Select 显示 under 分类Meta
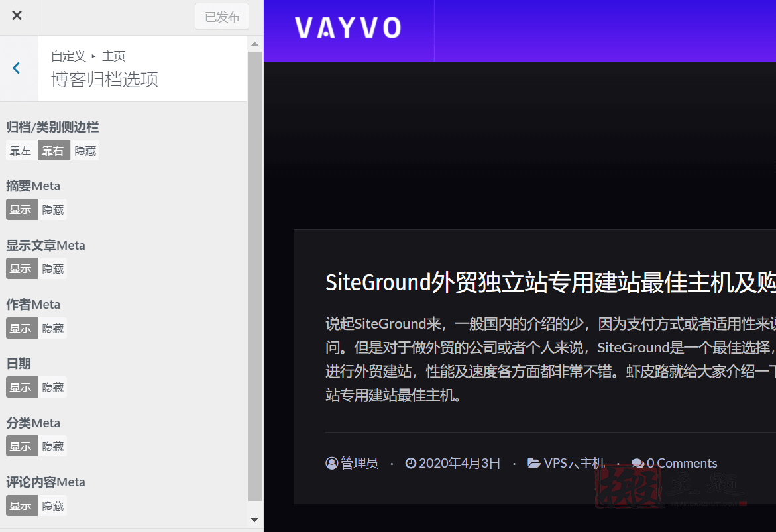 coord(21,447)
